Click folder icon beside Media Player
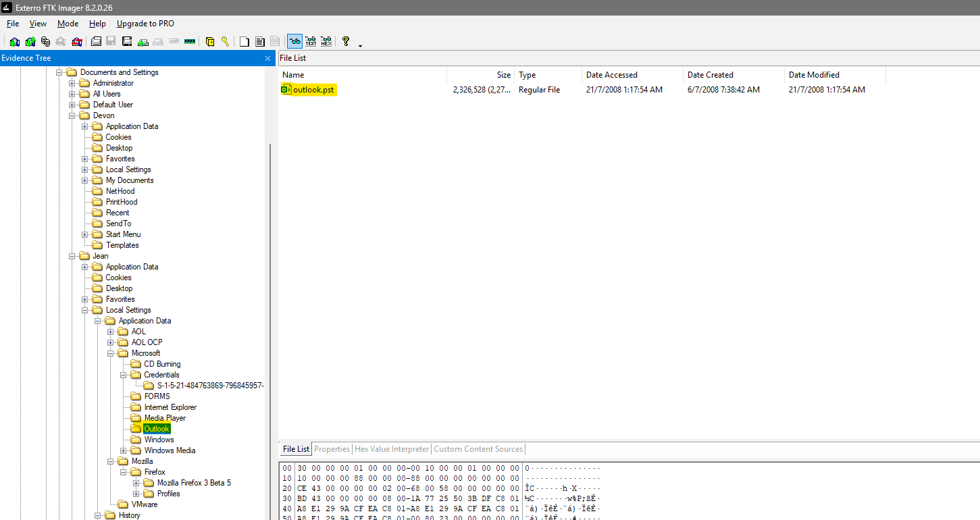Viewport: 980px width, 520px height. [x=136, y=418]
